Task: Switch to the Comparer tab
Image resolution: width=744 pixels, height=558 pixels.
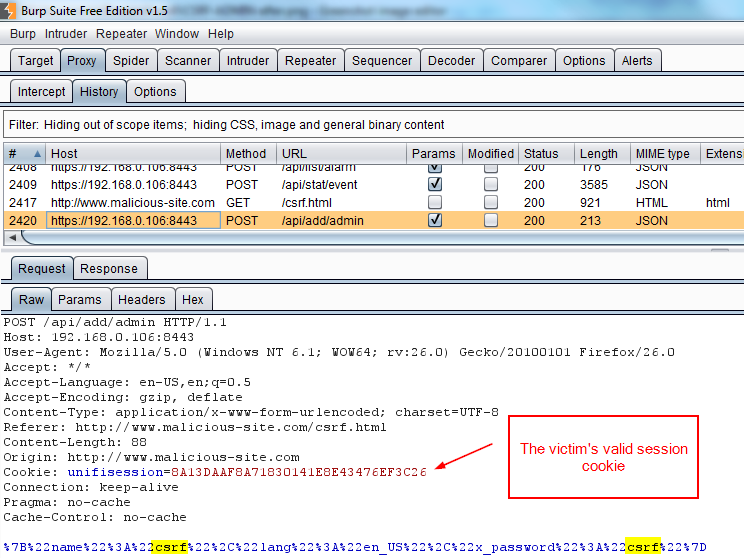Action: point(519,61)
